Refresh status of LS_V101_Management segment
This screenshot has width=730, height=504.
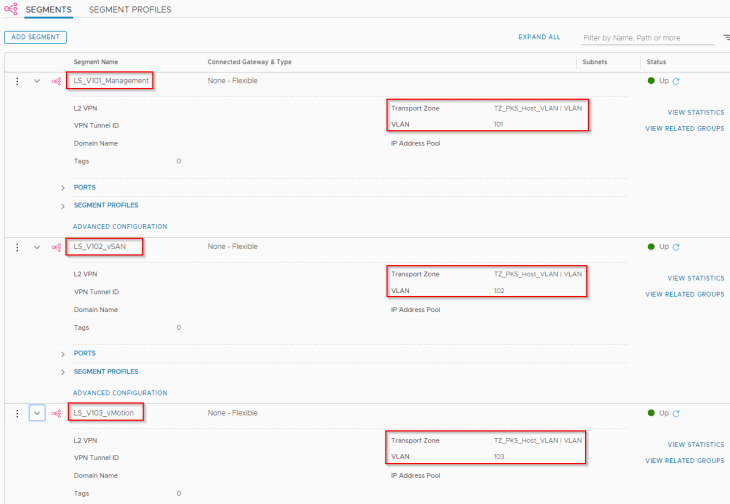pyautogui.click(x=676, y=81)
